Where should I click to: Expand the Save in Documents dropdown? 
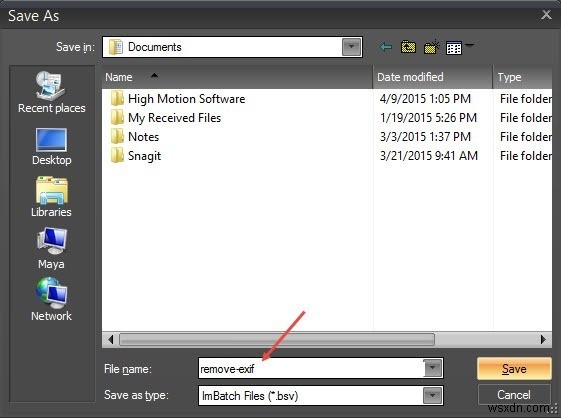[x=351, y=47]
